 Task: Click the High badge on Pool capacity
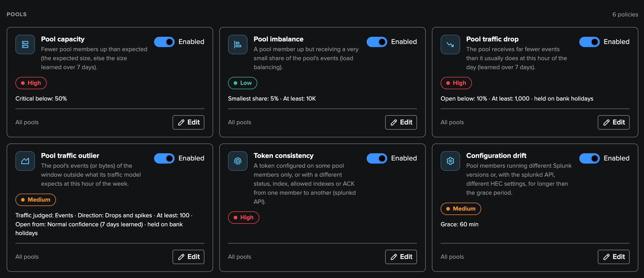[x=31, y=83]
